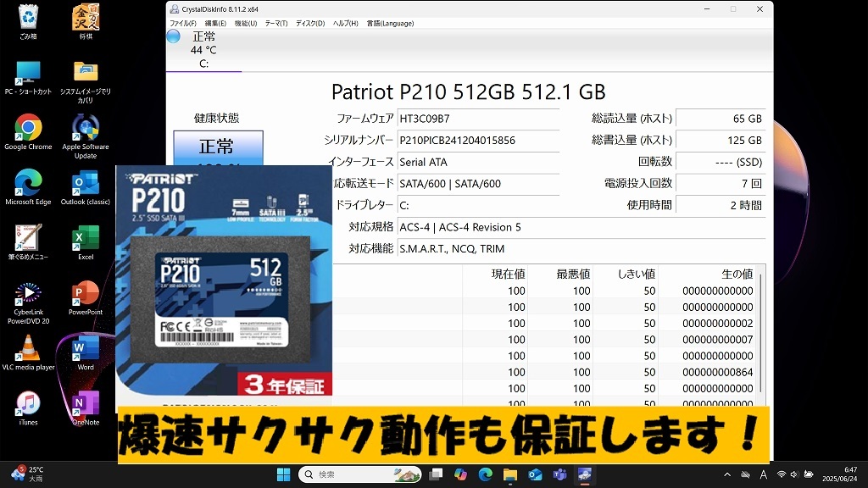Click the standards field ACS-4 | ACS-4 Revision 5

[581, 227]
